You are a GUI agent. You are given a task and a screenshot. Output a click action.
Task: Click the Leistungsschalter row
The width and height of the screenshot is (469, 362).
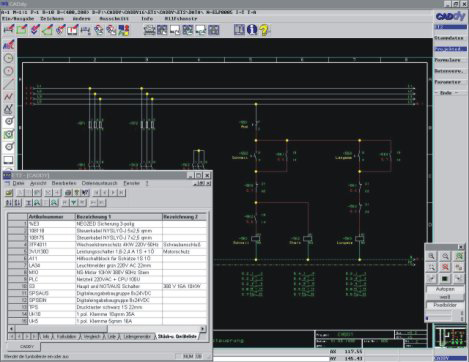[x=107, y=252]
